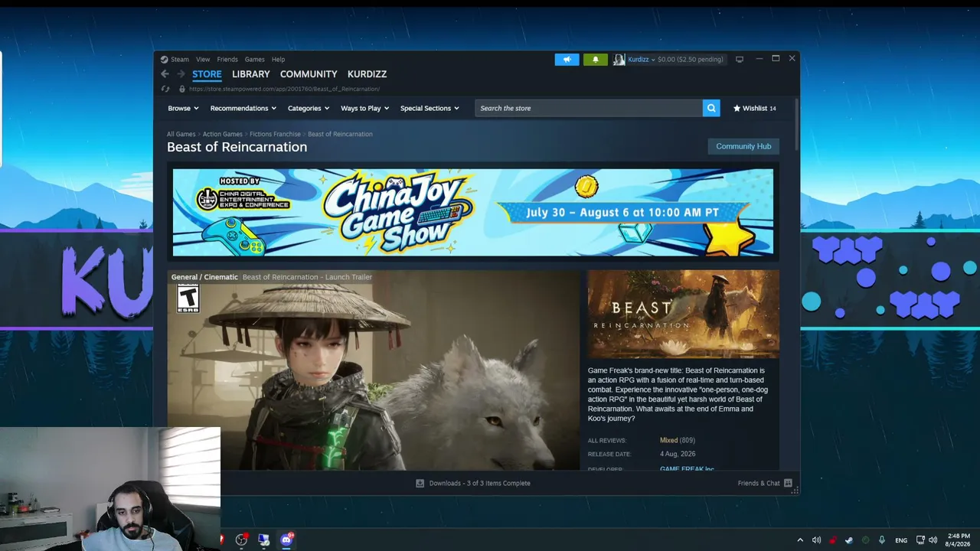Click the Downloads tray icon in bottom bar
The image size is (980, 551).
click(x=420, y=483)
